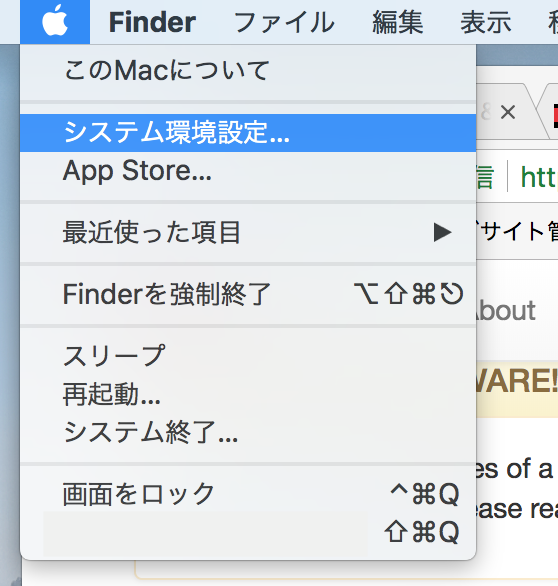This screenshot has height=586, width=558.
Task: Close the browser tab with X
Action: (x=508, y=112)
